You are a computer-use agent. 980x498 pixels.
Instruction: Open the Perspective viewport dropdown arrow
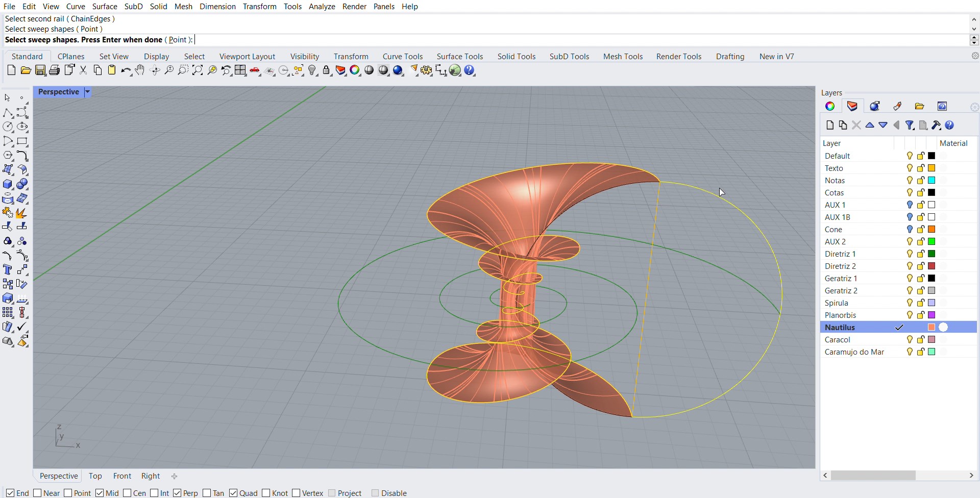click(x=87, y=92)
